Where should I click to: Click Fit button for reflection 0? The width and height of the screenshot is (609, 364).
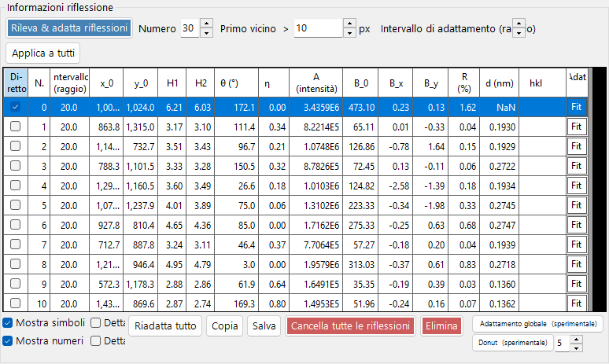click(577, 107)
